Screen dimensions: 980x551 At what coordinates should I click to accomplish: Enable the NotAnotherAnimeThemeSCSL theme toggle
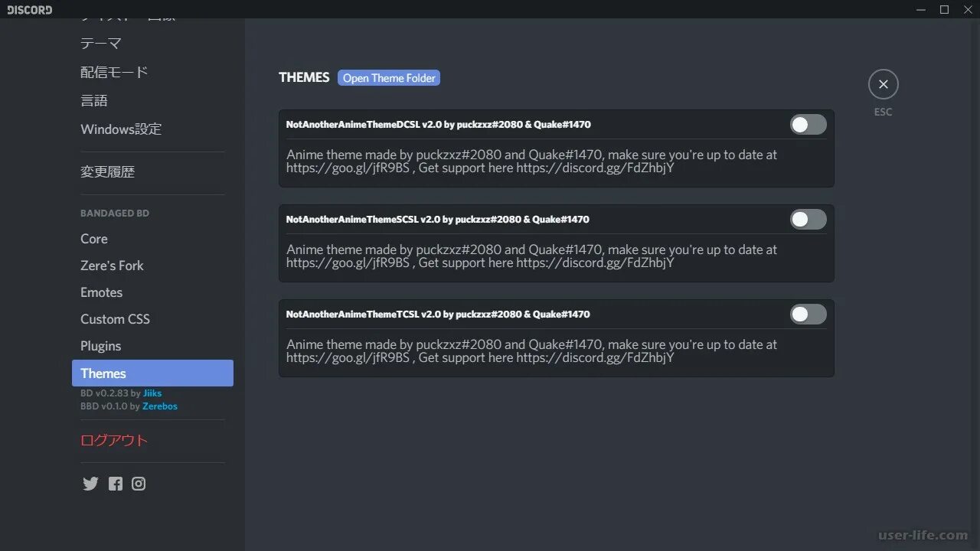pos(808,220)
